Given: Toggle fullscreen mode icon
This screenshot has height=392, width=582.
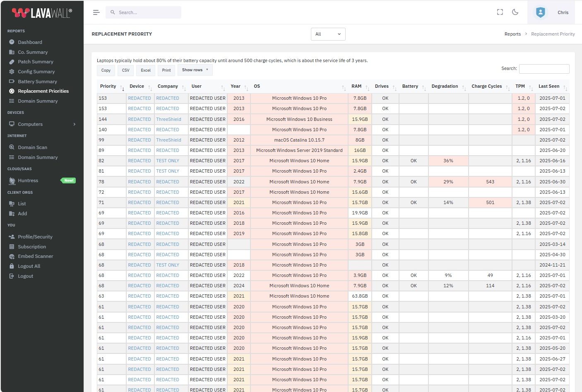Looking at the screenshot, I should pyautogui.click(x=500, y=12).
